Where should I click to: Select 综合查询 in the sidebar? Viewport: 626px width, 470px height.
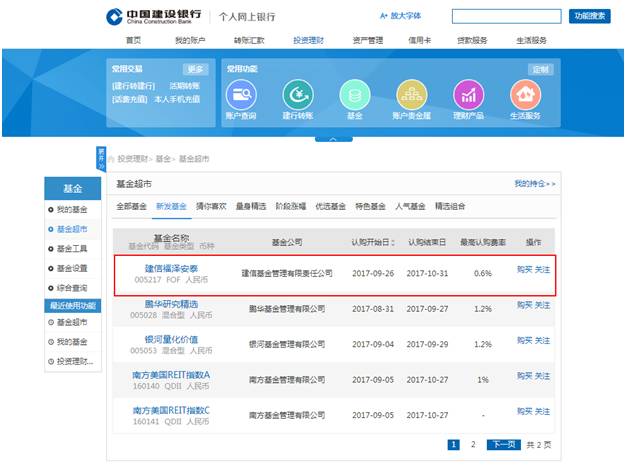point(72,288)
